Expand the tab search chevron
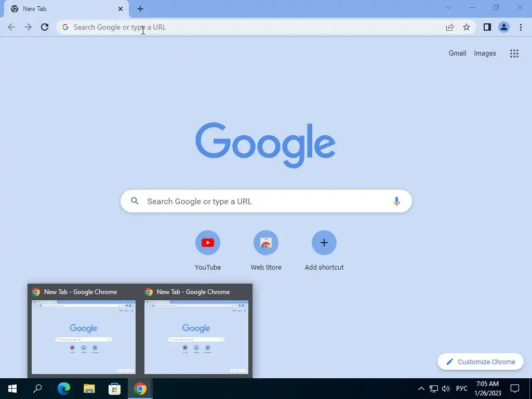532x399 pixels. [x=448, y=7]
